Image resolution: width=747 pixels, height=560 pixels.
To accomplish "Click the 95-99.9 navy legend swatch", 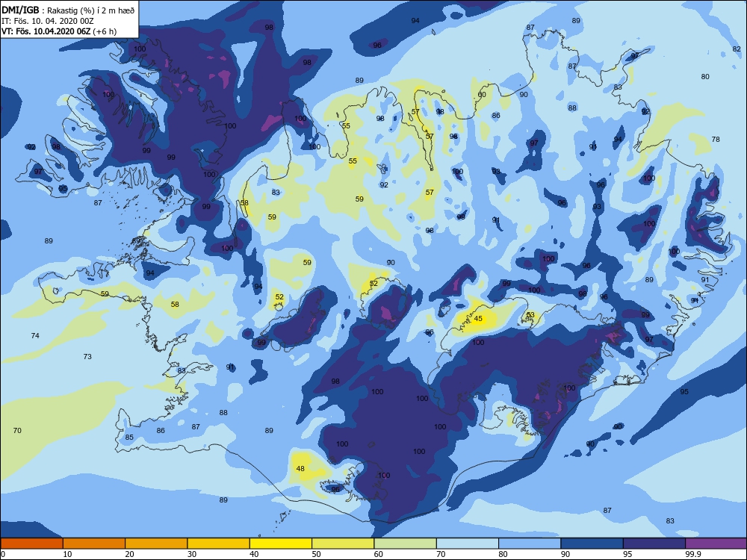I will [654, 544].
